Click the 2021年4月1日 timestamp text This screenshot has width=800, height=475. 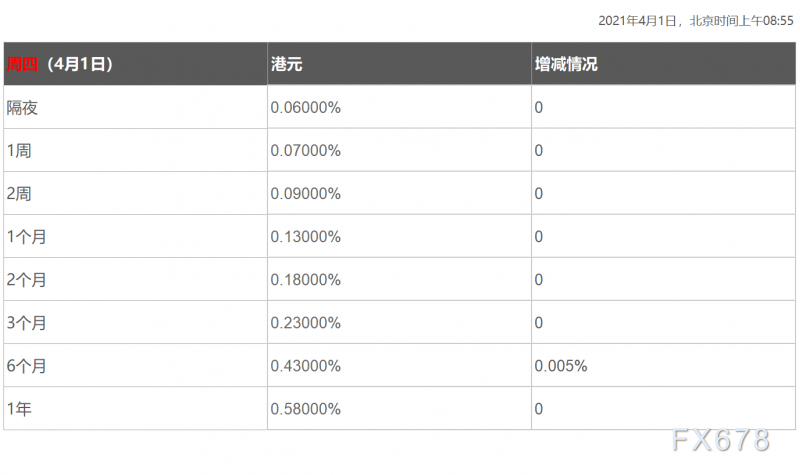pyautogui.click(x=637, y=21)
